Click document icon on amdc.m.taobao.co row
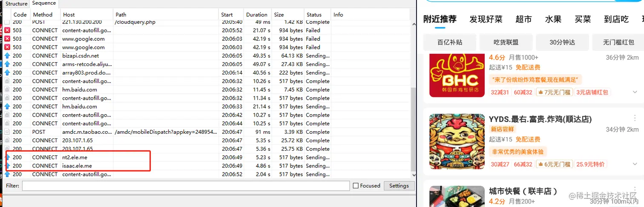The image size is (644, 207). coord(7,132)
